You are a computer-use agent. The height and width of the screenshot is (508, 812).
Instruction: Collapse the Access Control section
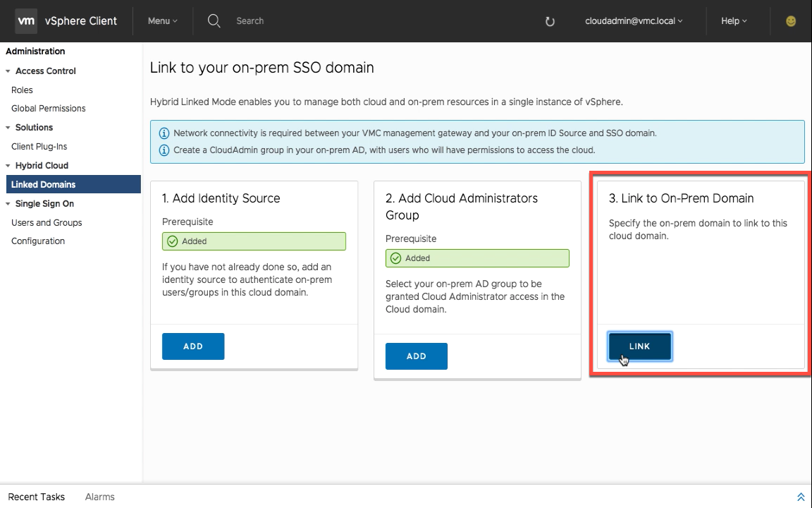pos(8,71)
